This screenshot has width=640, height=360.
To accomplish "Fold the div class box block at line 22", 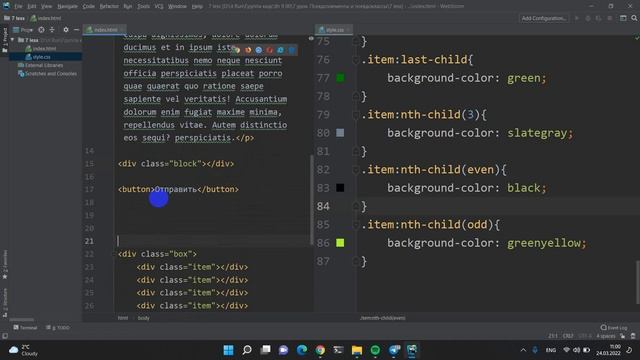I will point(114,254).
